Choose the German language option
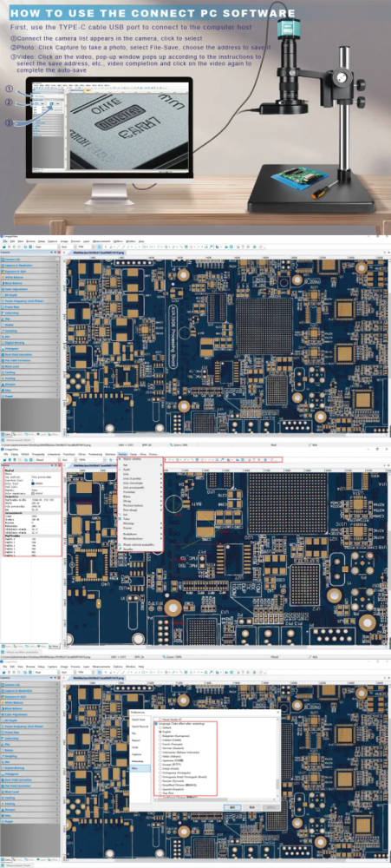Viewport: 391px width, 868px height. [x=160, y=748]
